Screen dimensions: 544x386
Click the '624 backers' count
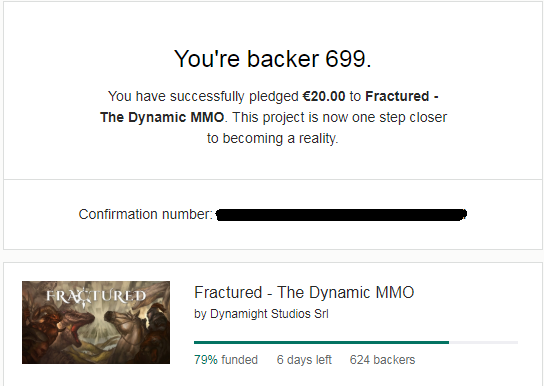pyautogui.click(x=382, y=360)
